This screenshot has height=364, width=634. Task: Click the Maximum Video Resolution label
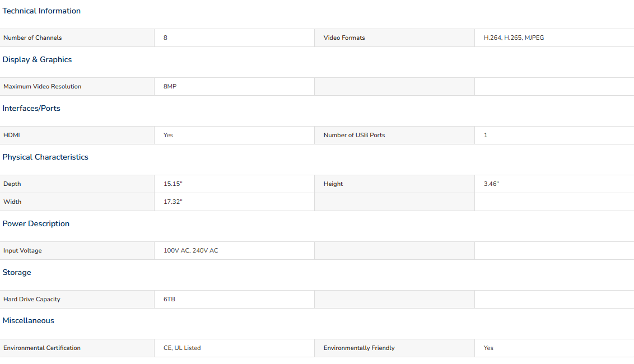click(42, 87)
